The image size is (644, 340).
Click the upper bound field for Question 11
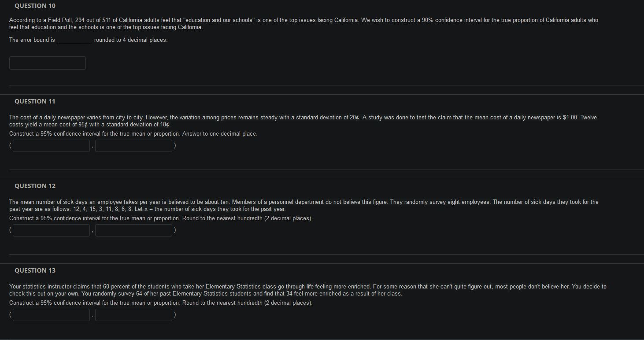tap(133, 145)
